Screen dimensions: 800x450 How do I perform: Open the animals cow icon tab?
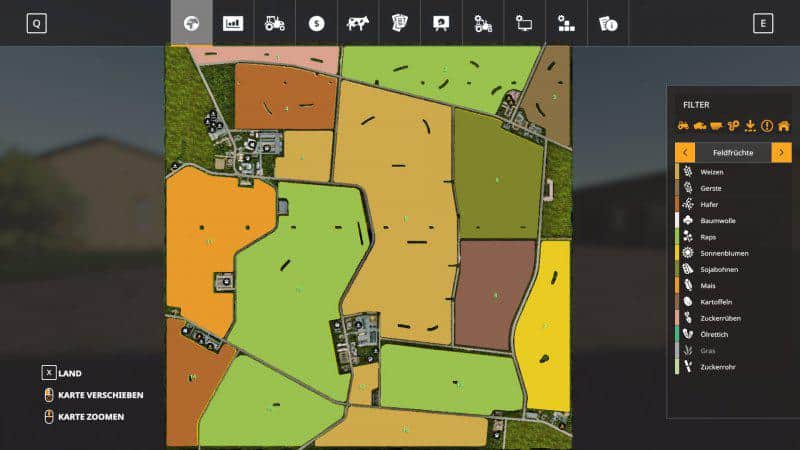point(357,23)
